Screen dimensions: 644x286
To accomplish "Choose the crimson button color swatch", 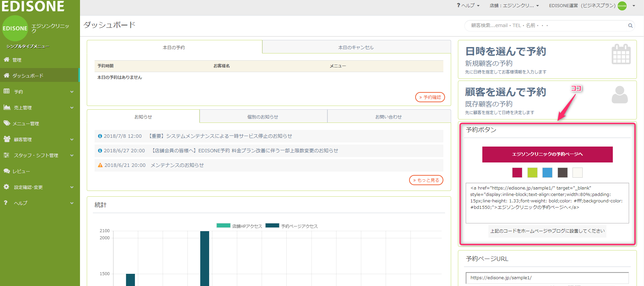I will [x=517, y=173].
